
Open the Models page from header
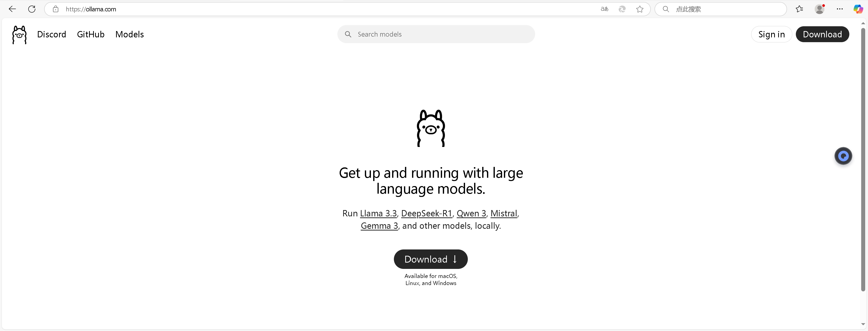129,34
